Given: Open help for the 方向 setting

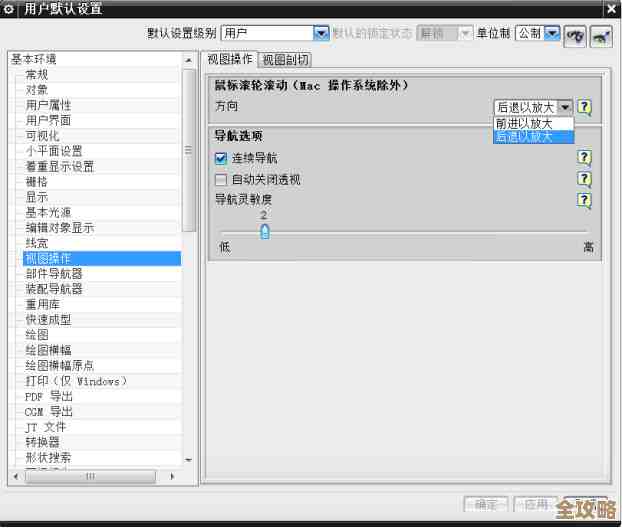Looking at the screenshot, I should (x=584, y=107).
